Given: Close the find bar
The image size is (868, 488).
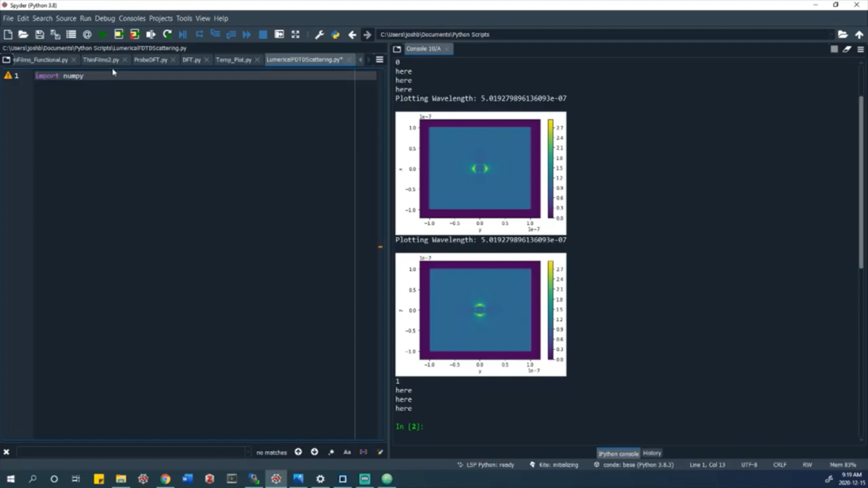Looking at the screenshot, I should [7, 453].
